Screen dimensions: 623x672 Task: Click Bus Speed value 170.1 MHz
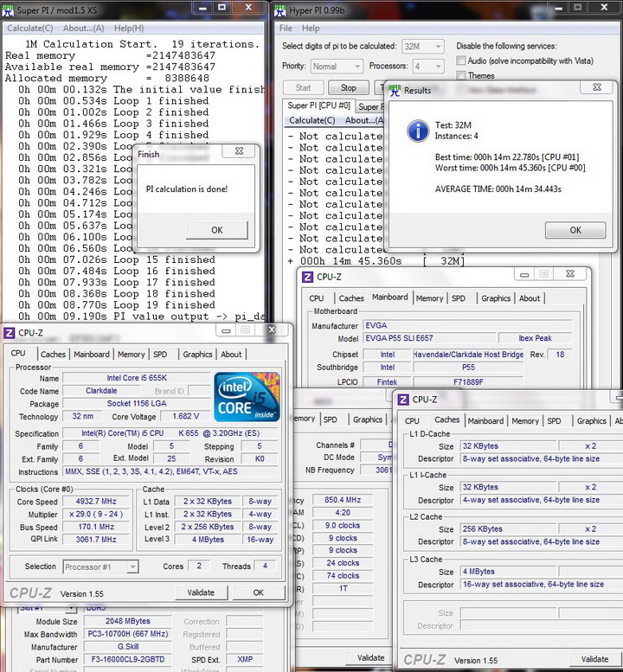click(96, 527)
